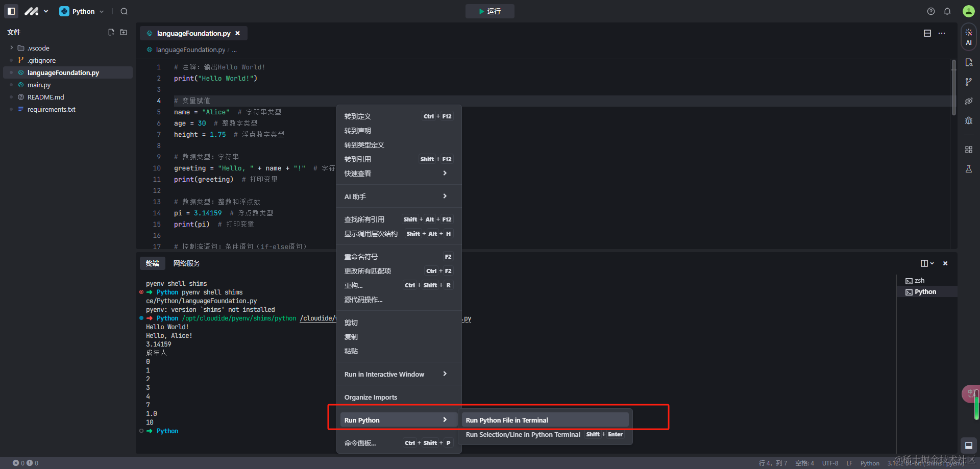This screenshot has width=980, height=469.
Task: Click the notifications bell icon
Action: point(947,11)
